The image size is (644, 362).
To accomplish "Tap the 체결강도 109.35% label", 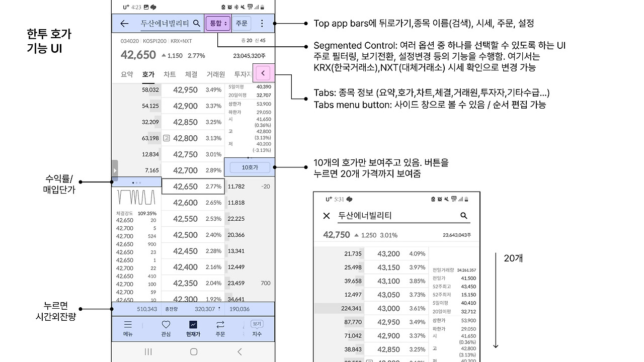I will (136, 213).
